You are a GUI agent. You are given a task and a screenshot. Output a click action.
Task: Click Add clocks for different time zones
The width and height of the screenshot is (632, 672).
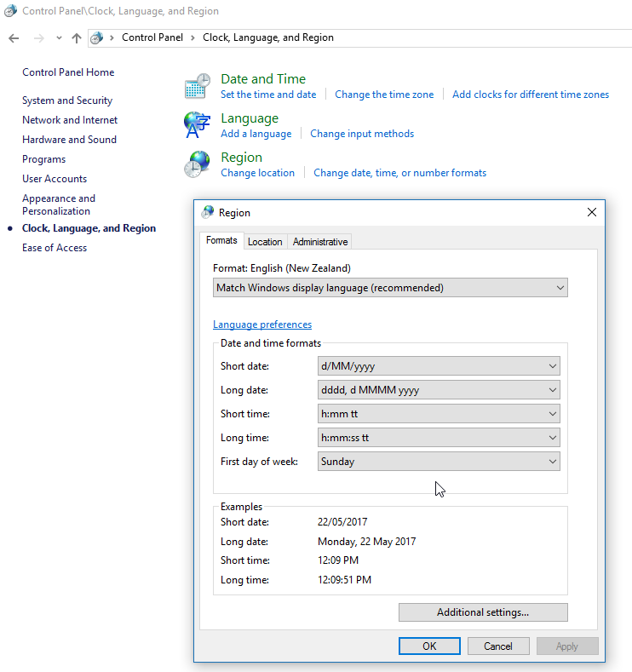click(x=531, y=95)
